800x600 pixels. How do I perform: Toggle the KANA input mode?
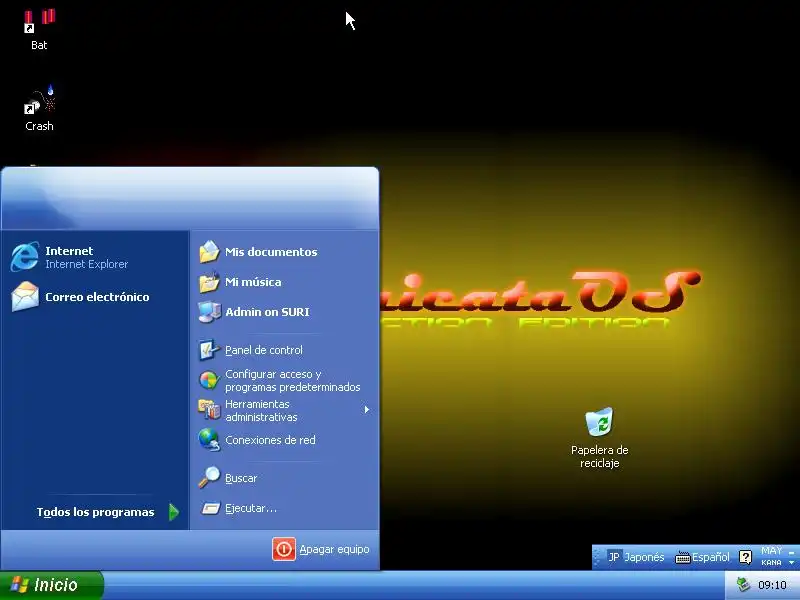click(771, 562)
